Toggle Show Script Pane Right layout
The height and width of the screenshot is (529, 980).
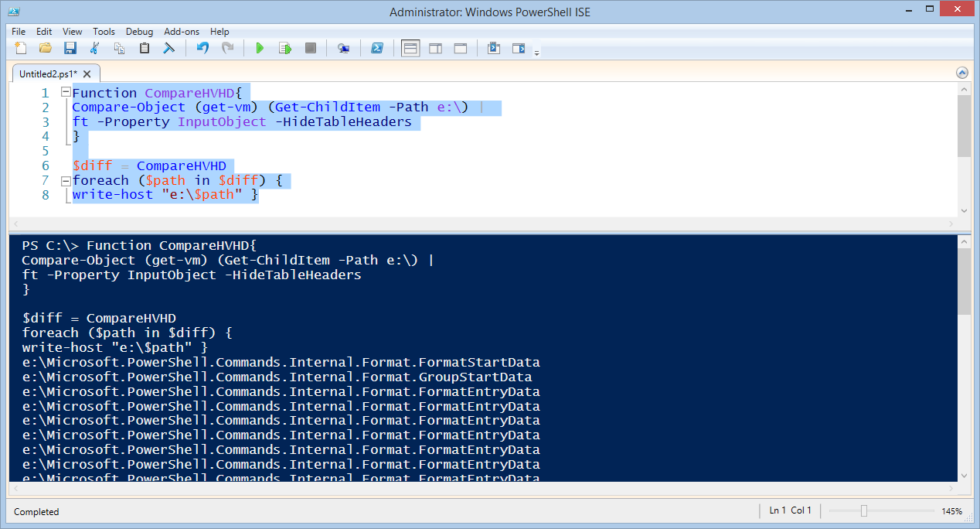(x=435, y=48)
